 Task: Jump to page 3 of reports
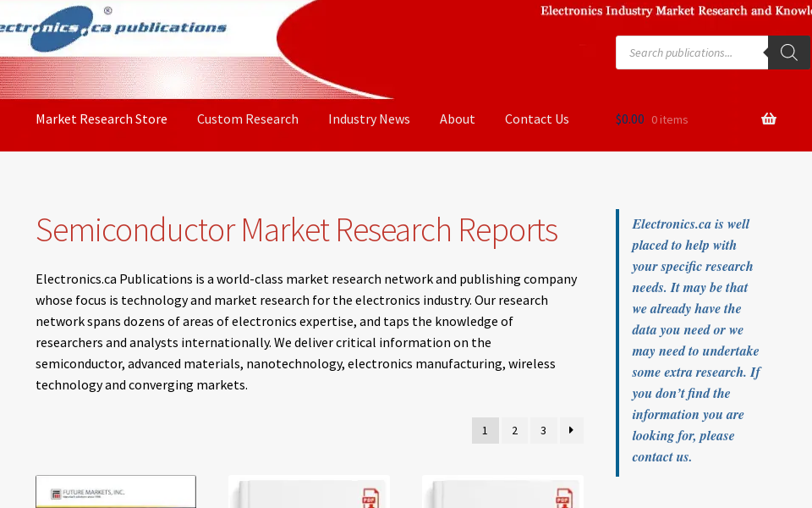pyautogui.click(x=543, y=430)
